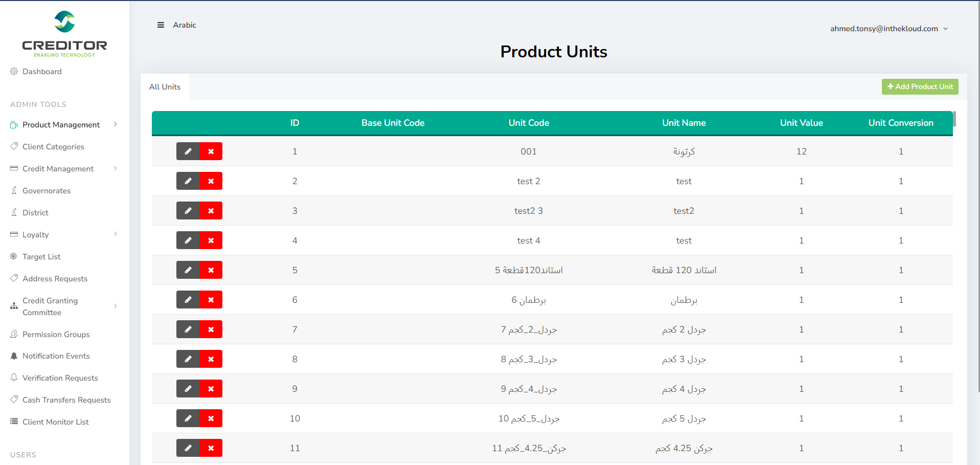Edit the unit with ID 10
The image size is (980, 465).
[x=188, y=418]
